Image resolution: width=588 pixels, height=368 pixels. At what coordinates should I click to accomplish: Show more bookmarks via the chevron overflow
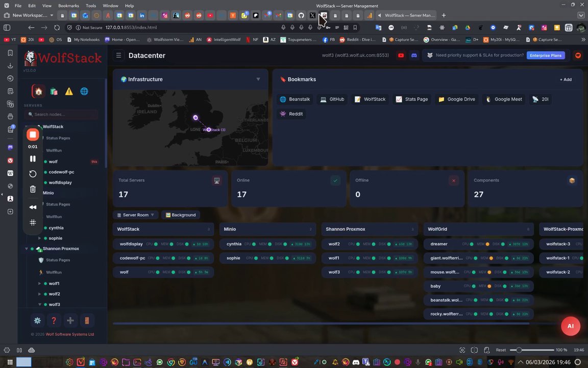point(583,39)
